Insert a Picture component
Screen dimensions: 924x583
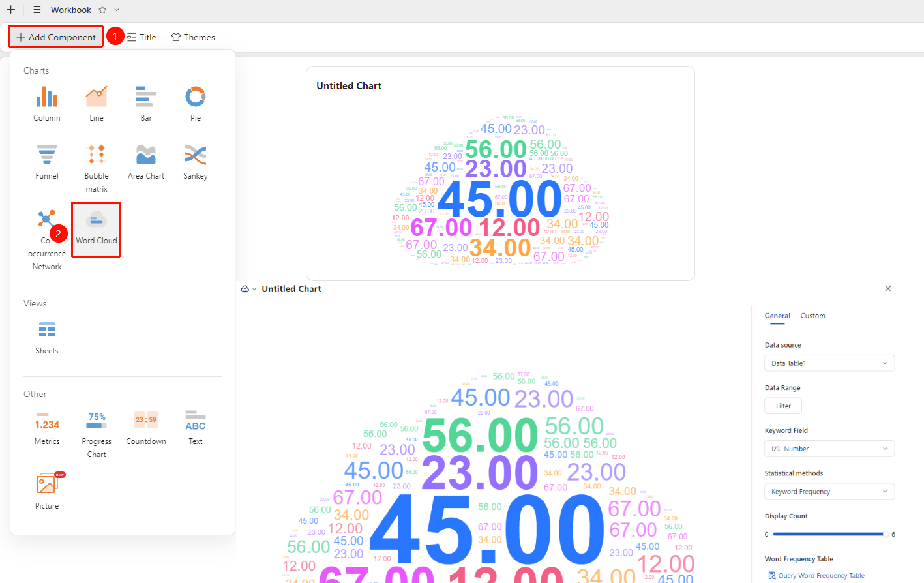[x=47, y=492]
